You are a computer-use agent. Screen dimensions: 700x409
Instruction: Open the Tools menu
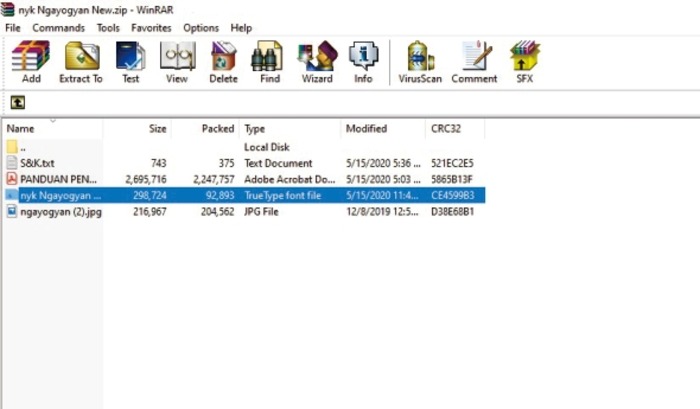click(x=108, y=28)
